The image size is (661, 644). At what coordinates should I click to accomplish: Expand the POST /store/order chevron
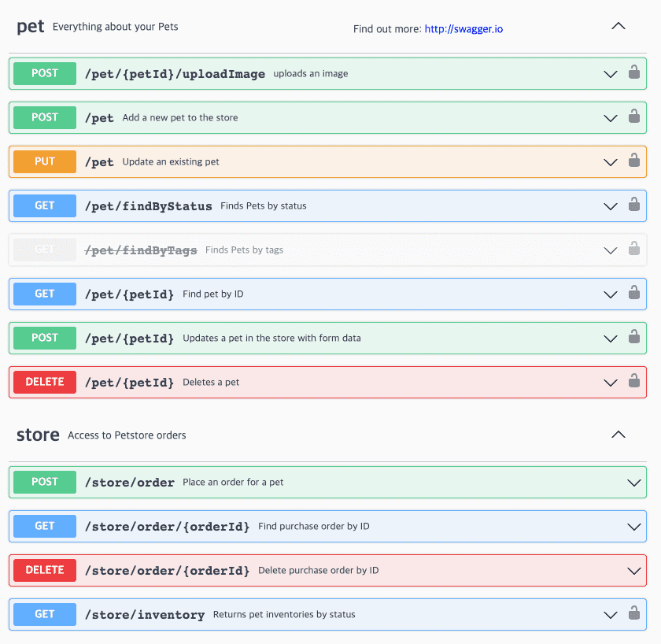pos(634,483)
